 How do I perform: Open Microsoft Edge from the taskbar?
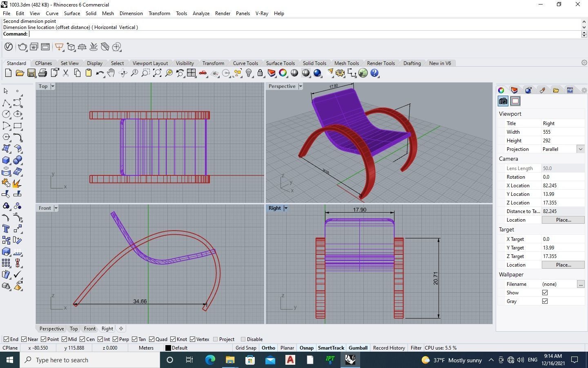pos(210,360)
